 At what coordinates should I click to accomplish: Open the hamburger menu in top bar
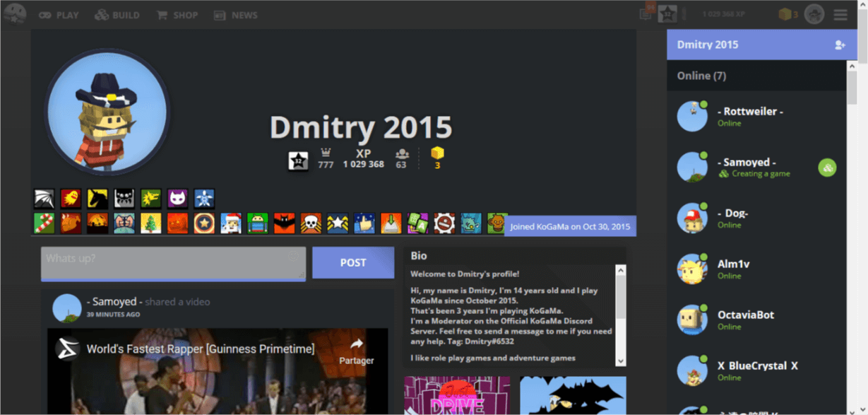[x=840, y=15]
